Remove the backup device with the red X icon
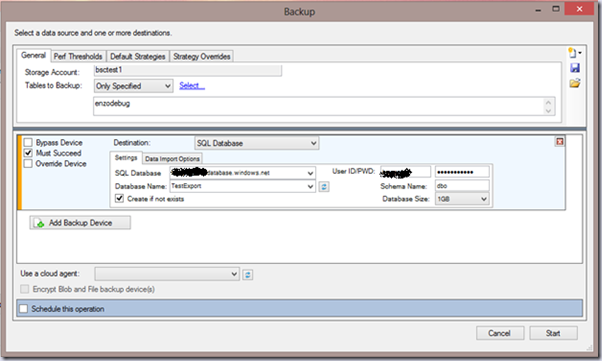Image resolution: width=602 pixels, height=361 pixels. click(560, 142)
